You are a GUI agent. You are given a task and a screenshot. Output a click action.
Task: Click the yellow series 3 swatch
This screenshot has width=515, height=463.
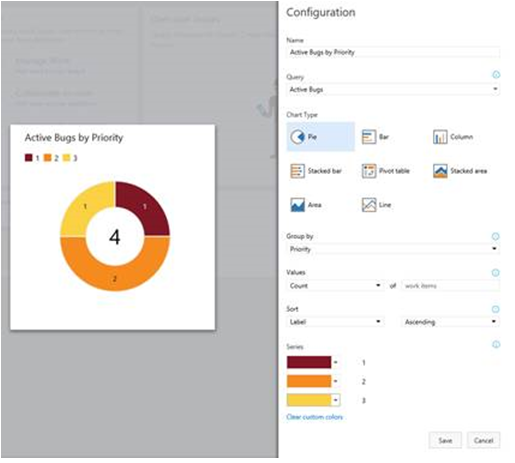[309, 400]
